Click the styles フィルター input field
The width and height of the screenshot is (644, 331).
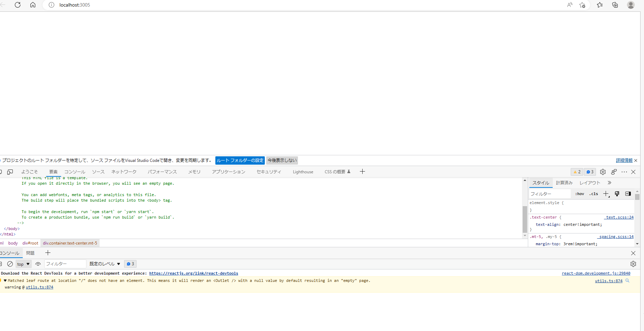(550, 194)
